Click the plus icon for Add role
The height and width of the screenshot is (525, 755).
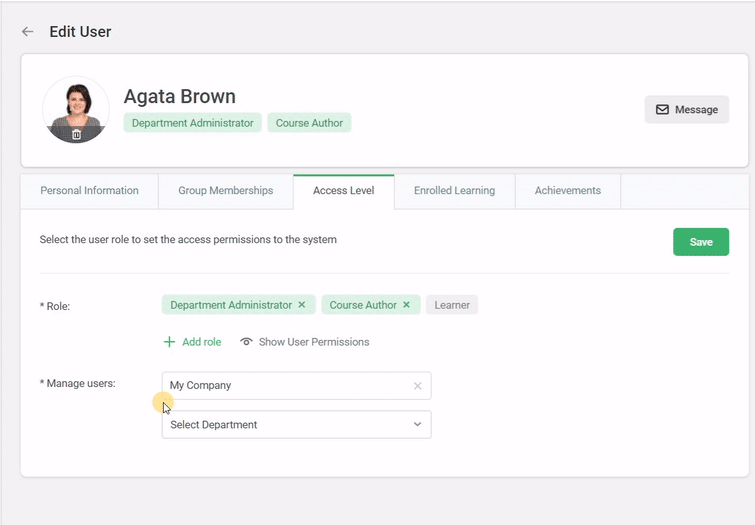pyautogui.click(x=169, y=342)
